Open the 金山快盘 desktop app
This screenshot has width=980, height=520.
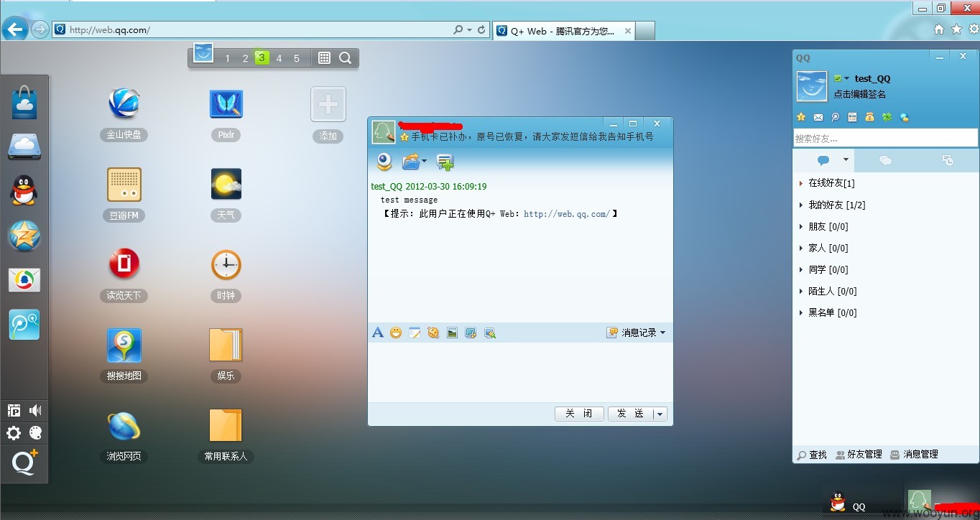pos(124,103)
